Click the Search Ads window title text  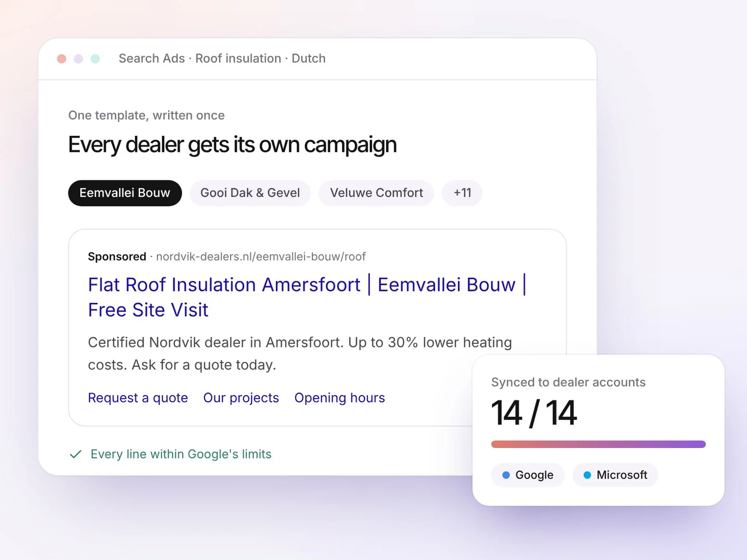pyautogui.click(x=222, y=59)
